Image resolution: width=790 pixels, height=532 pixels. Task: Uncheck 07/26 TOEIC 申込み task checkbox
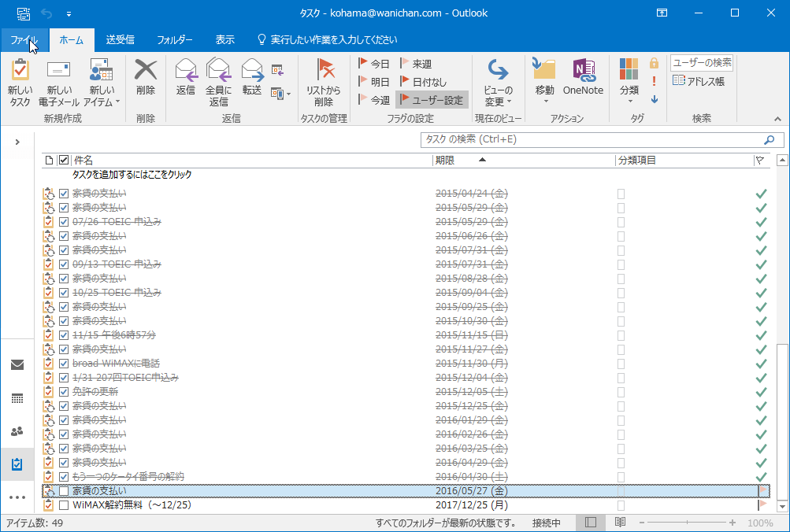pos(64,222)
